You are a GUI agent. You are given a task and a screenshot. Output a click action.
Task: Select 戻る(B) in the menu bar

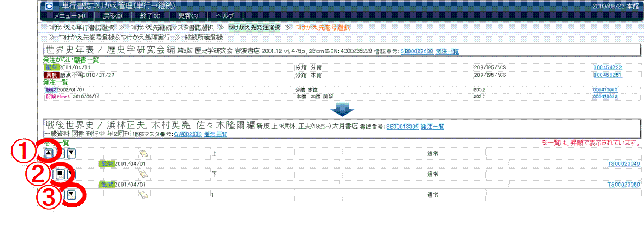112,16
